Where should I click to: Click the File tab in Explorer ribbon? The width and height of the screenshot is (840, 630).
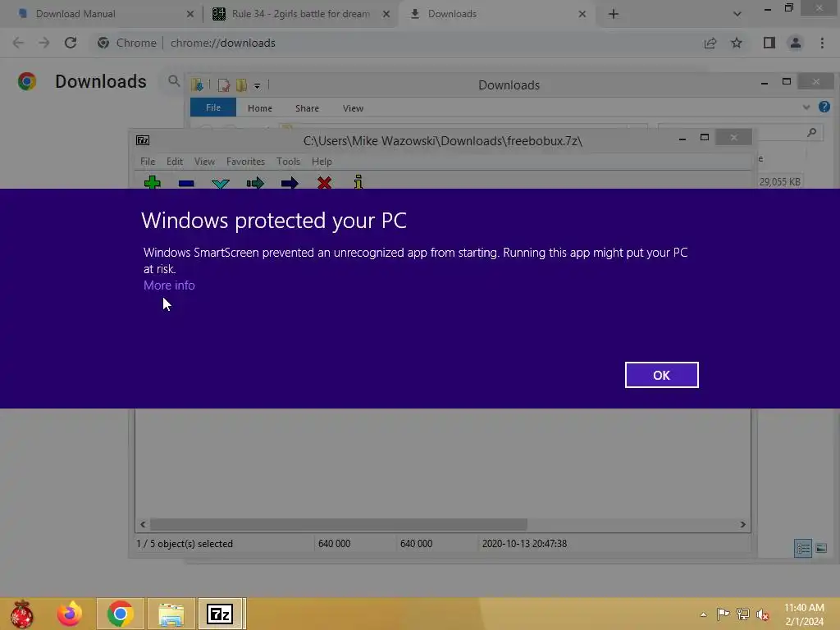pos(213,107)
